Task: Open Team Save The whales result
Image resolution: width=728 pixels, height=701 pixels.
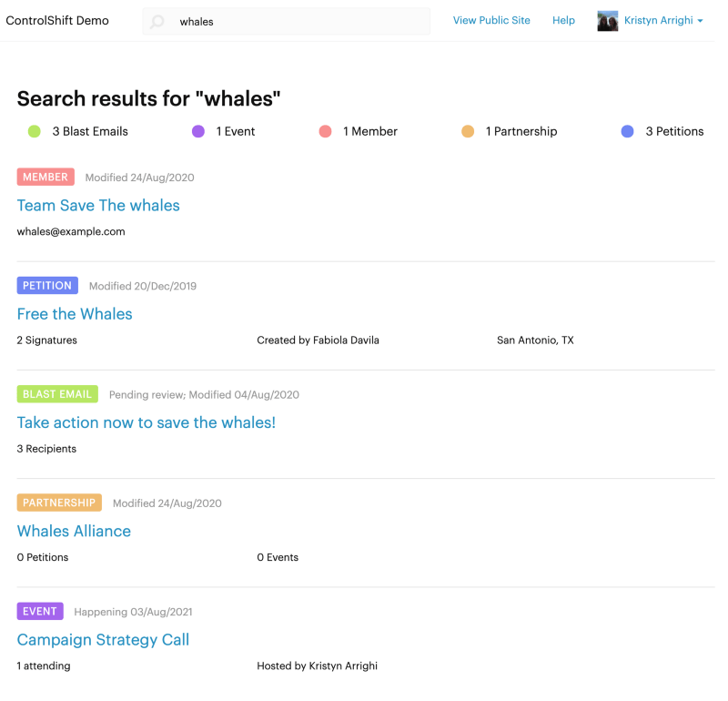Action: (98, 206)
